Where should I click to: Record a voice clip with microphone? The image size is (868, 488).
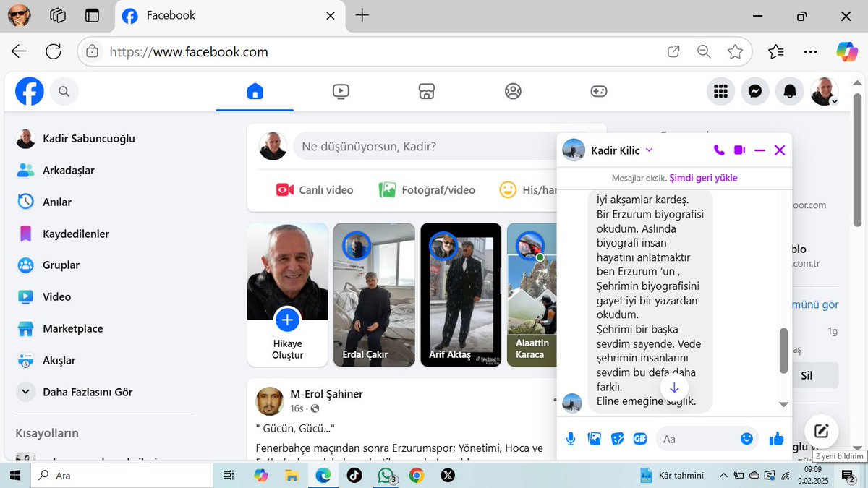click(x=571, y=438)
